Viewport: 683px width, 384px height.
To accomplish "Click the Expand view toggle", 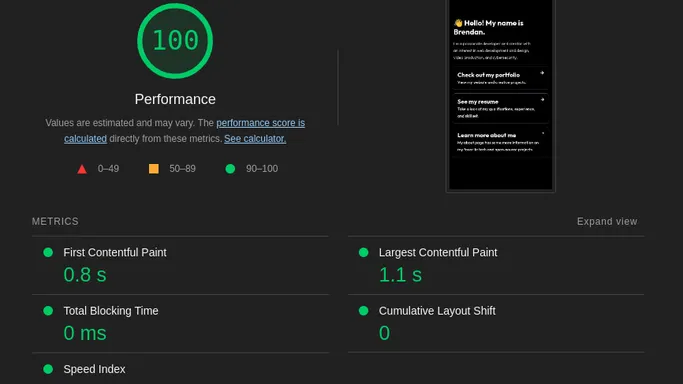I will tap(607, 222).
